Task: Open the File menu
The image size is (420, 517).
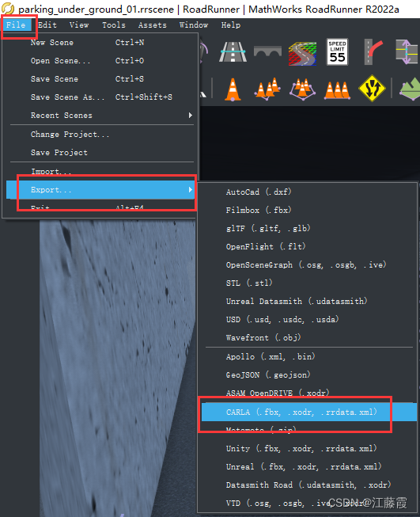Action: (16, 25)
